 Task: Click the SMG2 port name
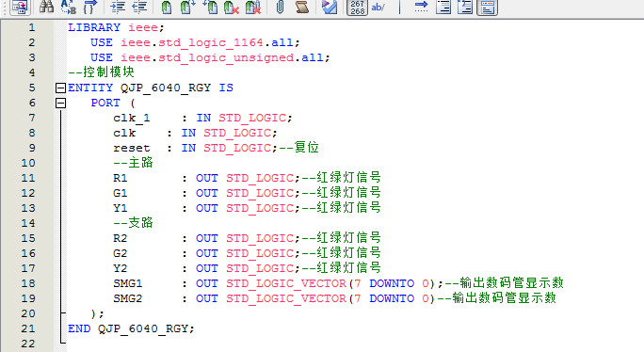click(x=128, y=298)
